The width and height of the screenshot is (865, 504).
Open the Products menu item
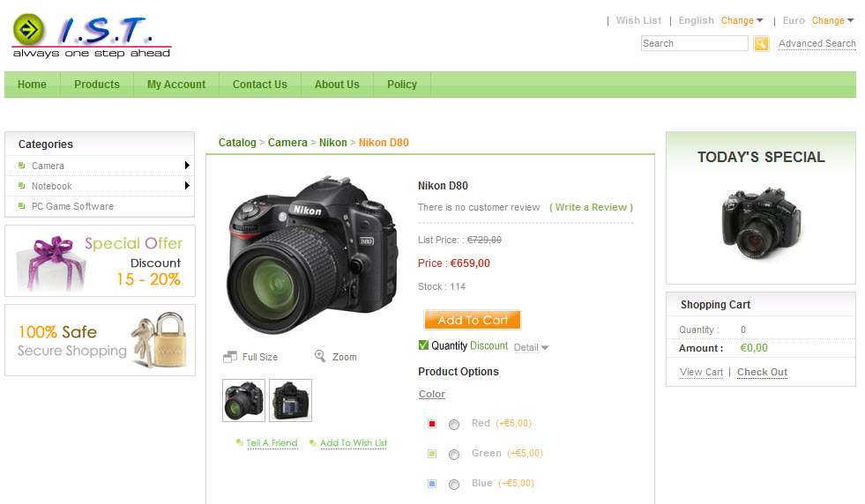click(97, 85)
